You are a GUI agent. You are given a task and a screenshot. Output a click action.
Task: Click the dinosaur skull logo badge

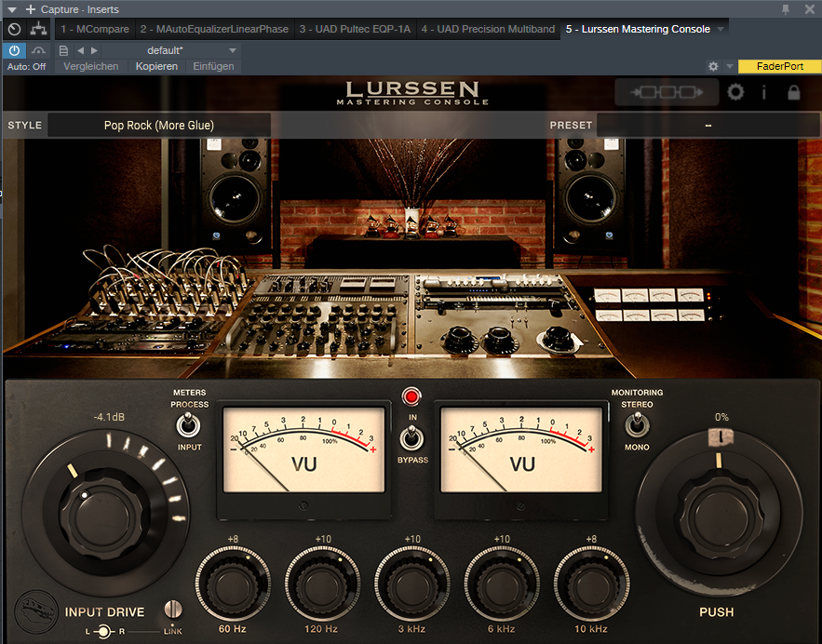pos(36,611)
